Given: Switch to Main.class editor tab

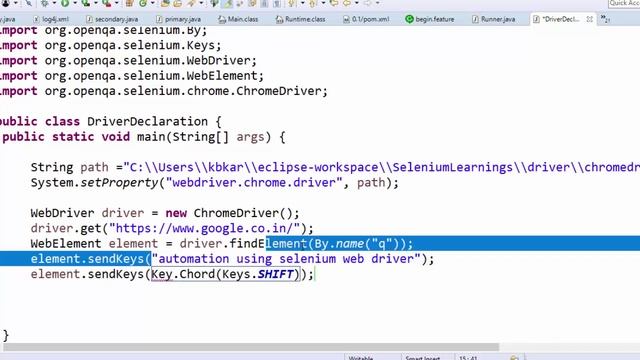Looking at the screenshot, I should pyautogui.click(x=238, y=19).
